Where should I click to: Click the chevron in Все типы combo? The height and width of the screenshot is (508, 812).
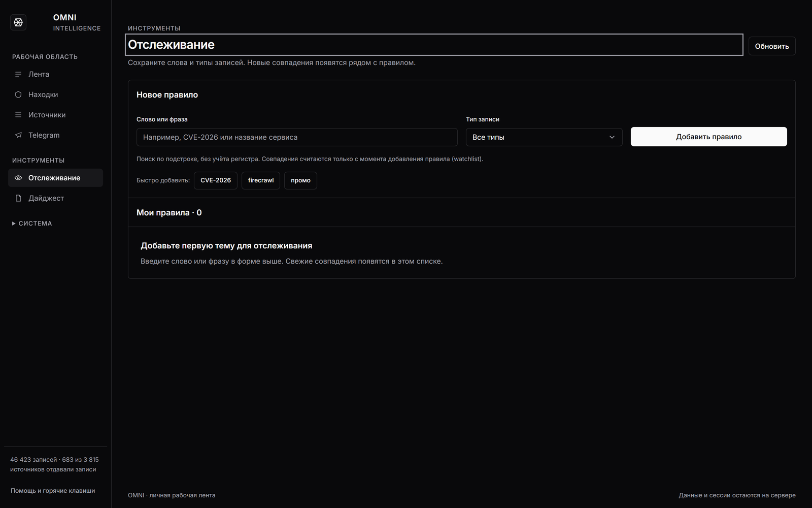pyautogui.click(x=612, y=137)
